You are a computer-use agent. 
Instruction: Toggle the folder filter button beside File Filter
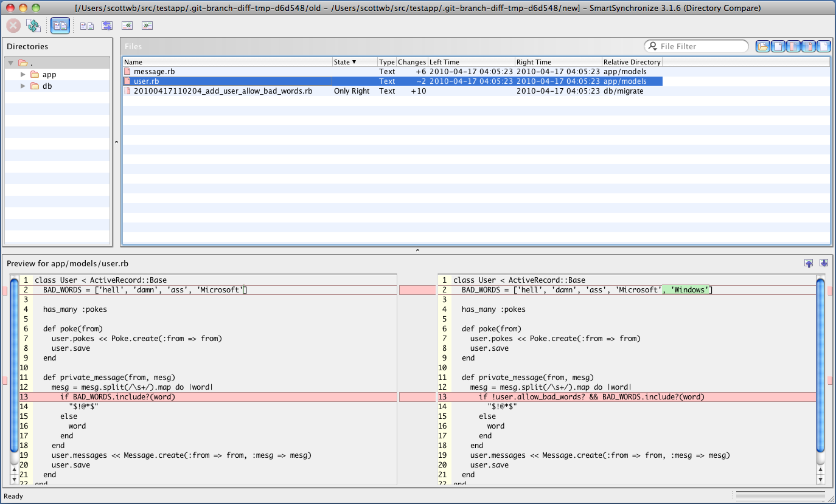(763, 46)
